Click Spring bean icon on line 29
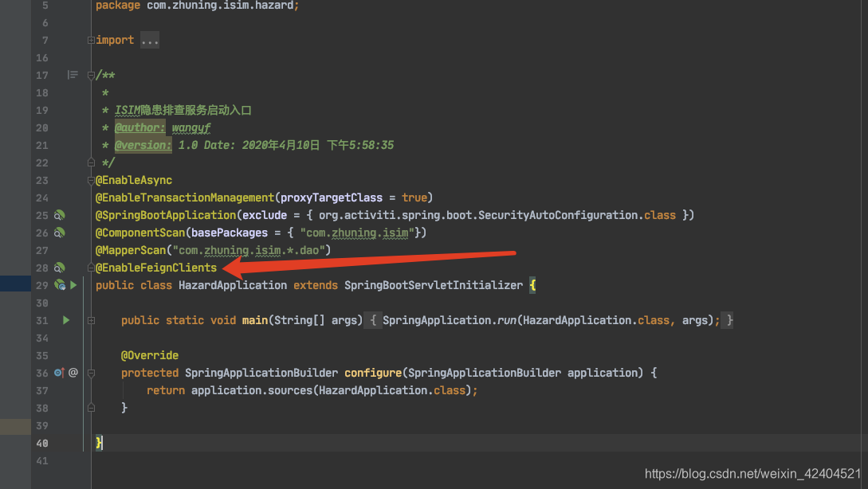This screenshot has height=489, width=868. pos(60,285)
